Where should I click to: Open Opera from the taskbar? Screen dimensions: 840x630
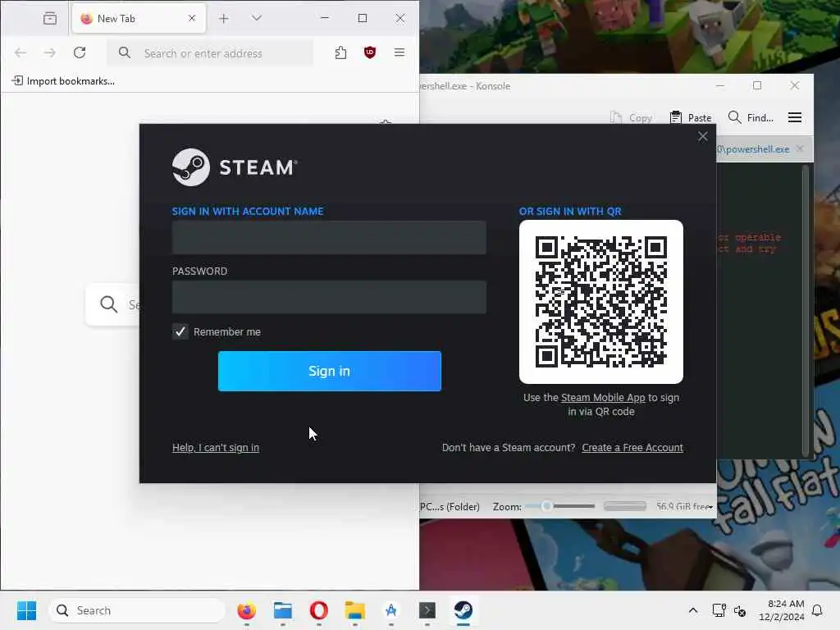coord(319,610)
